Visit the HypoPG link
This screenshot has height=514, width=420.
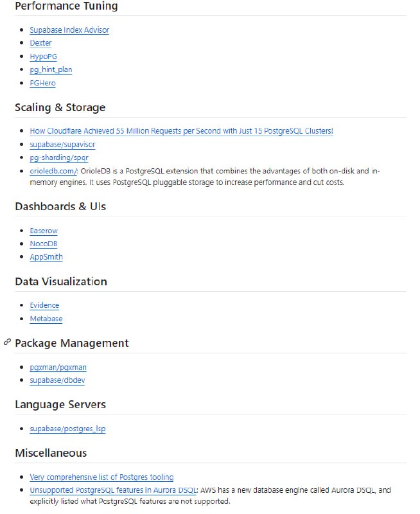click(43, 57)
